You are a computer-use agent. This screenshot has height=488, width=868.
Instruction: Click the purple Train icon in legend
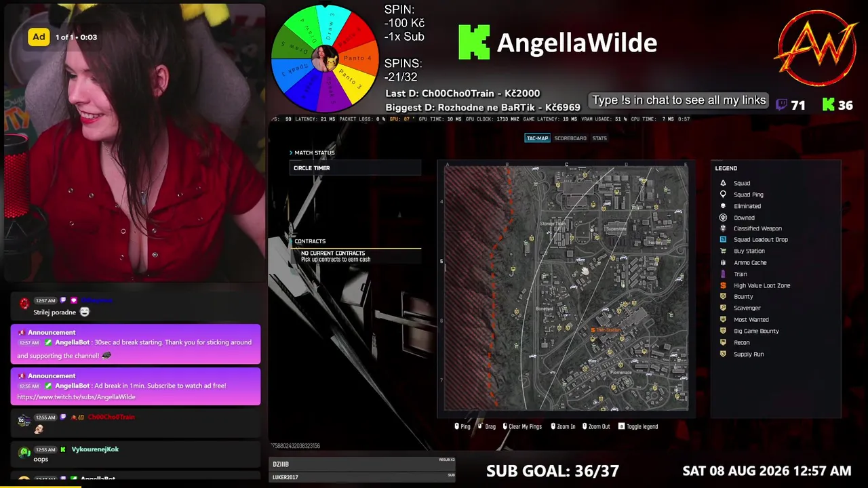723,274
